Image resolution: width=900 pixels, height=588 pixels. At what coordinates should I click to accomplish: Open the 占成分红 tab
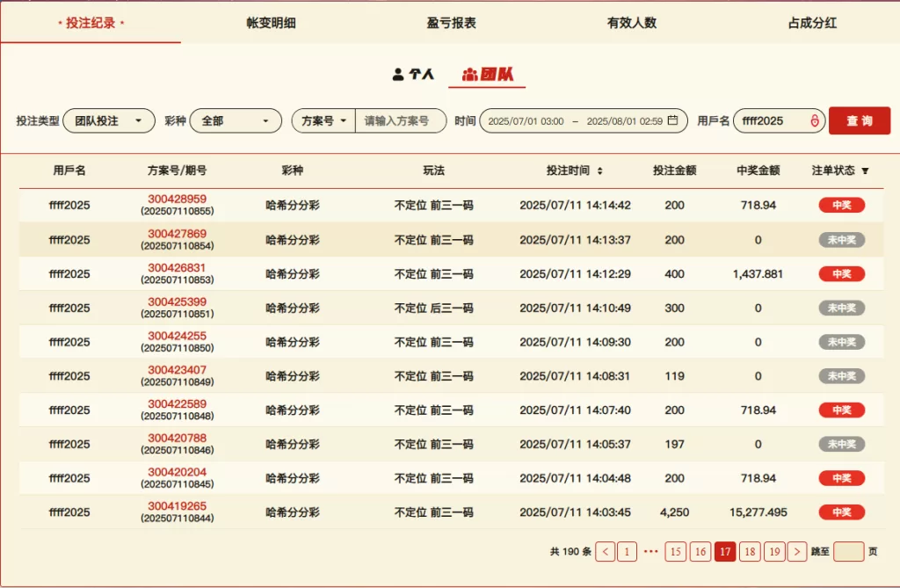(811, 23)
